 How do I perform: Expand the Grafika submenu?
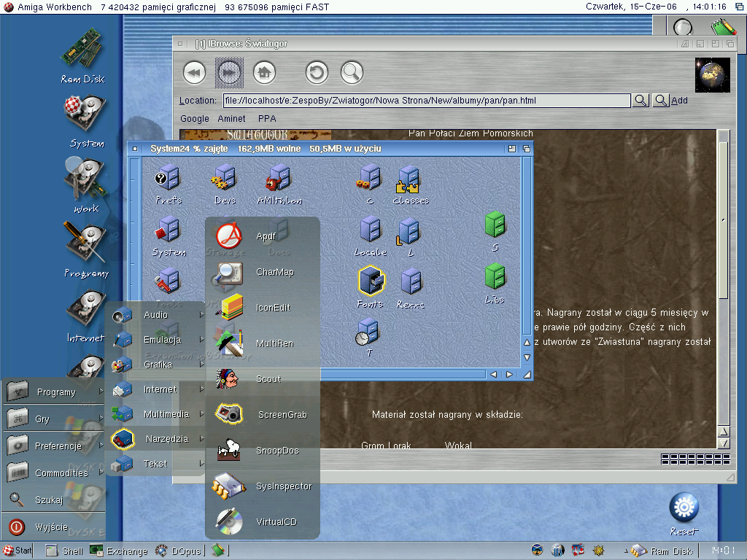click(156, 365)
